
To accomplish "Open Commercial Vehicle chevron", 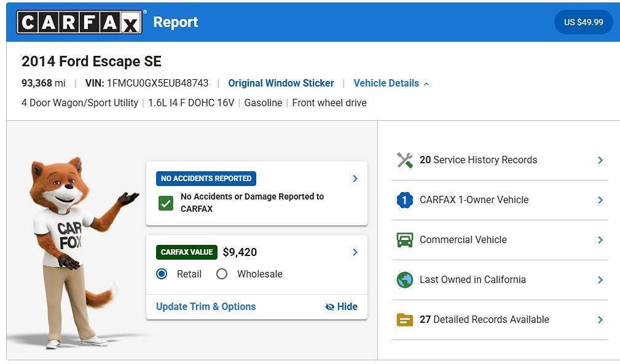I will pos(600,240).
